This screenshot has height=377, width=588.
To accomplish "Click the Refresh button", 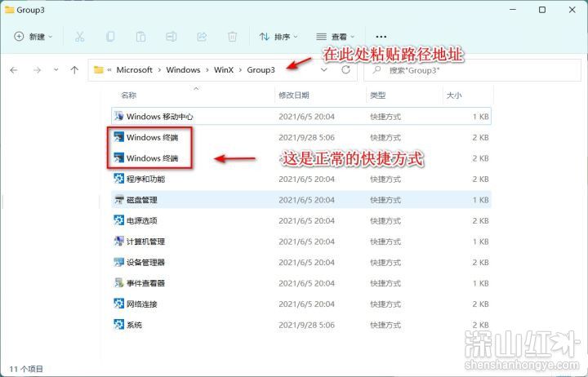I will coord(345,69).
